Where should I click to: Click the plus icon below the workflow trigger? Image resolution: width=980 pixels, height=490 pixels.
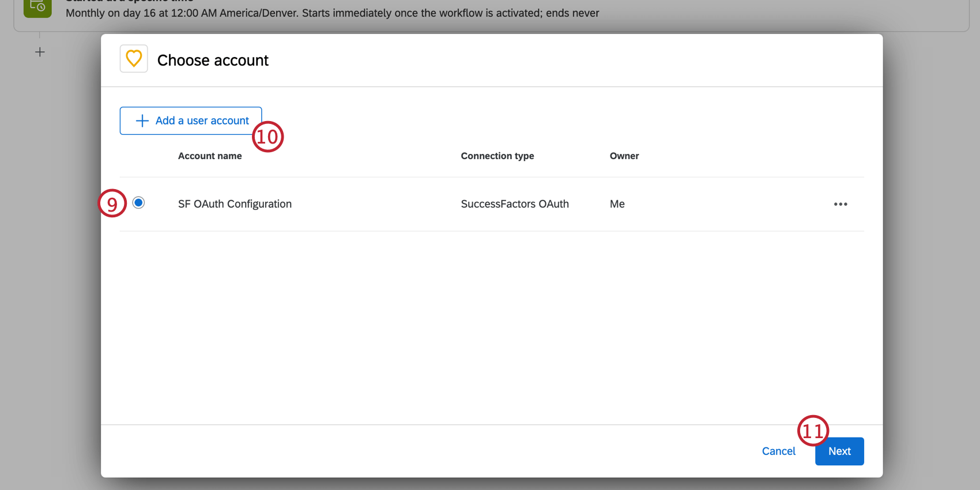[x=40, y=52]
